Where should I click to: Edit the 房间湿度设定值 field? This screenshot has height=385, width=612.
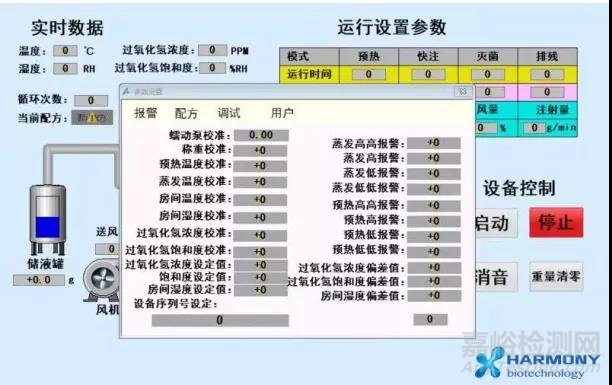pyautogui.click(x=260, y=290)
